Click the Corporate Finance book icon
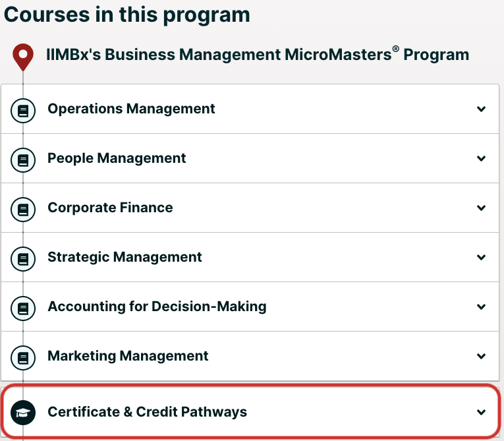504x441 pixels. tap(23, 210)
